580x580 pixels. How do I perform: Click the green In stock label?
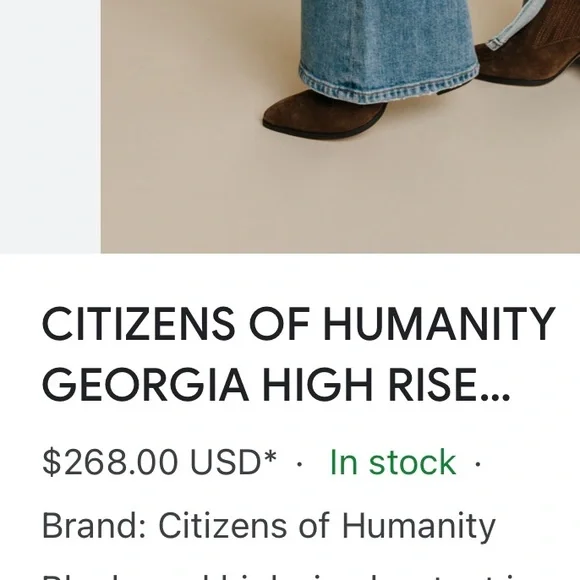tap(392, 462)
